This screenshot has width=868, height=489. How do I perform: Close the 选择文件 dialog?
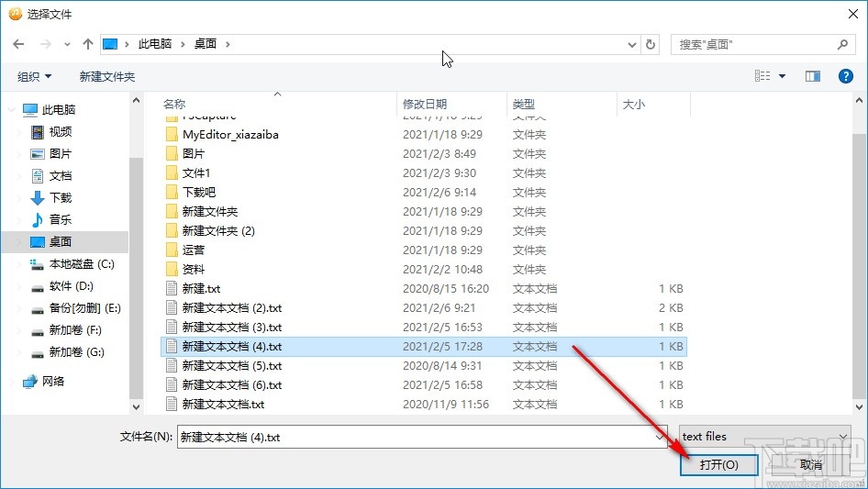[853, 14]
